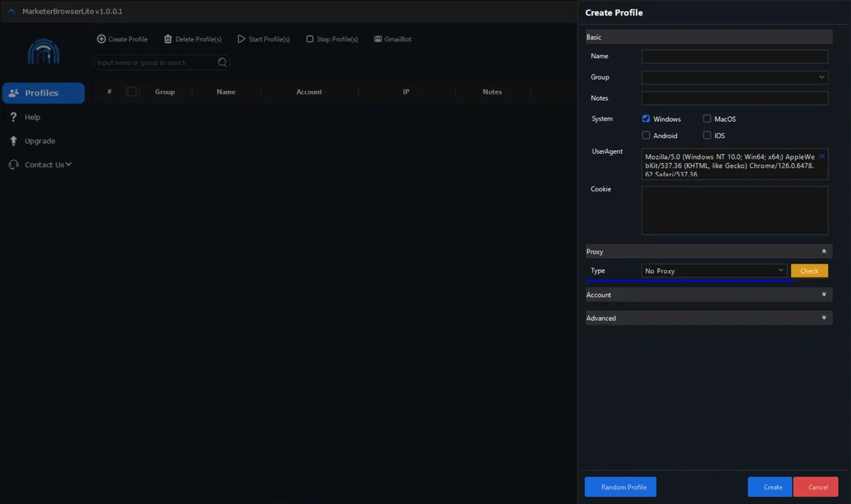Enable the Android system checkbox
Image resolution: width=851 pixels, height=504 pixels.
pyautogui.click(x=646, y=135)
